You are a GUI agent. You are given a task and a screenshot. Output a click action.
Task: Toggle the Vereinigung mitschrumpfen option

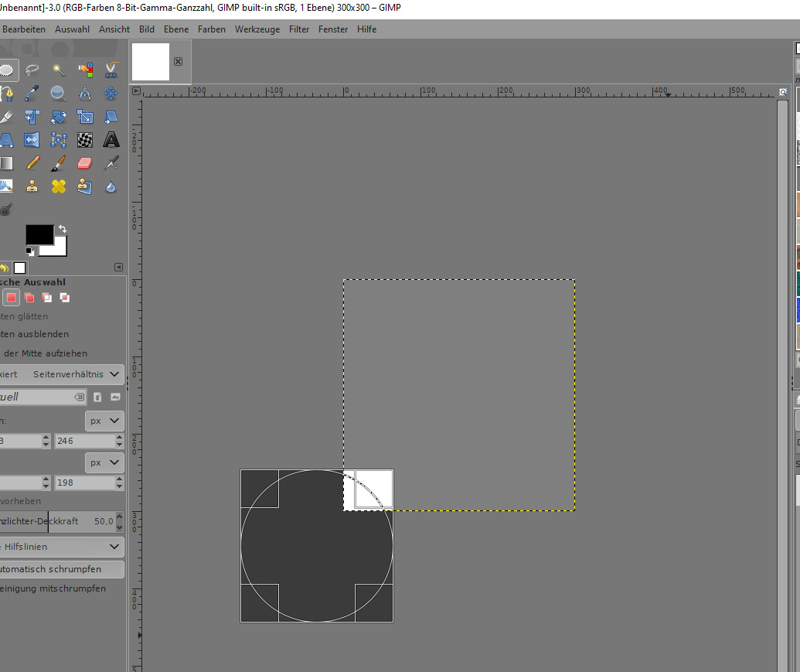[53, 588]
